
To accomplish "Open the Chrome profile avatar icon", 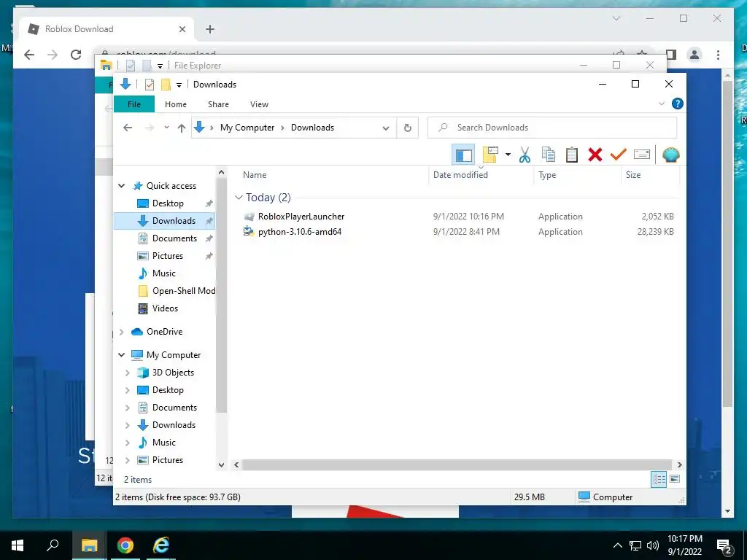I will (694, 55).
